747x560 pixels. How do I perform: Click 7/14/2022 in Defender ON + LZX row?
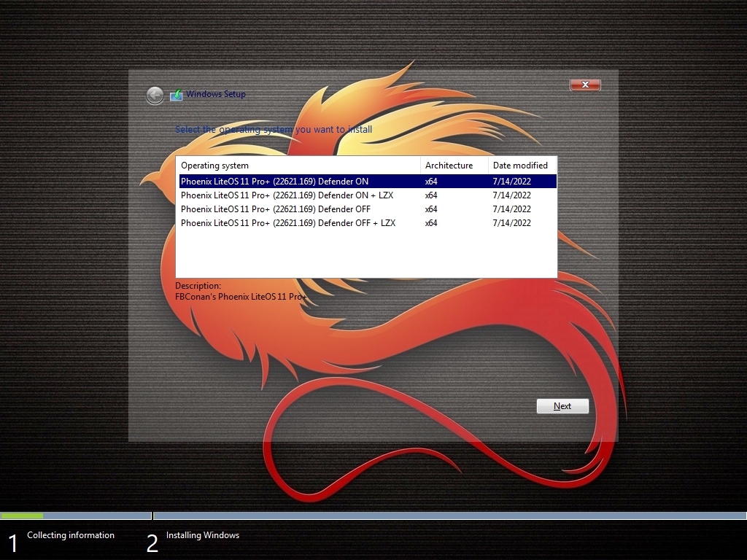click(511, 195)
